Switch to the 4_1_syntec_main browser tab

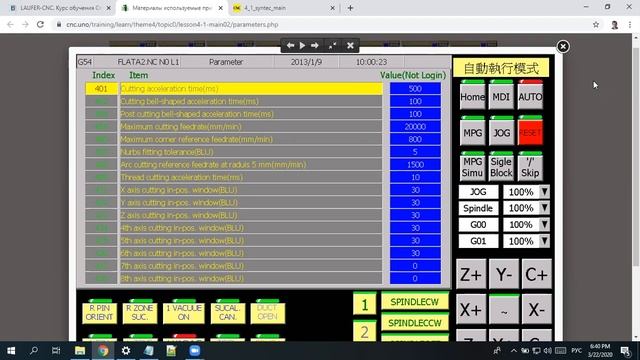click(x=283, y=8)
